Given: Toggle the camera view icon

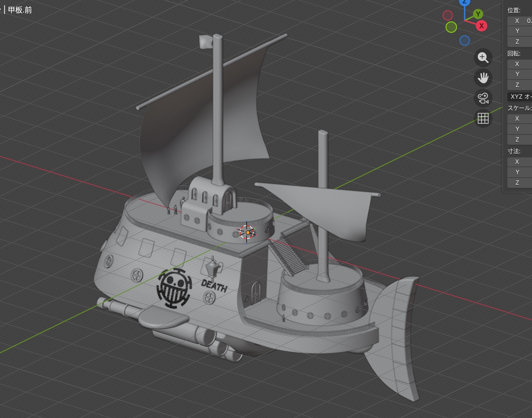Looking at the screenshot, I should click(x=483, y=98).
